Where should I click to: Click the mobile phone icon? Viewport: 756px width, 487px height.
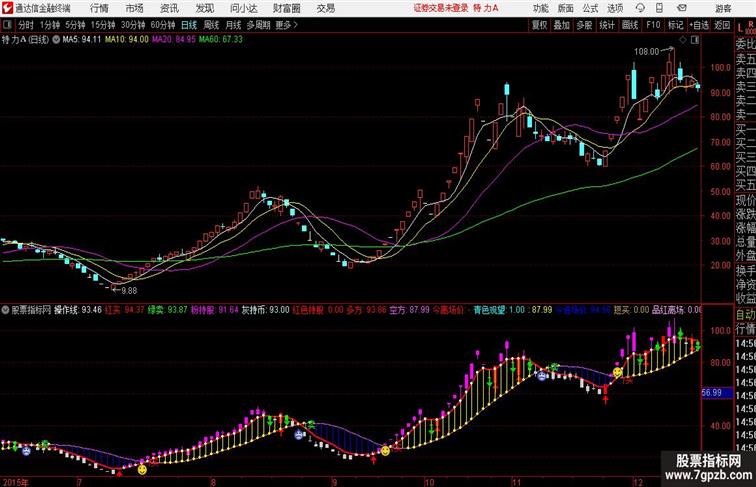click(x=659, y=8)
